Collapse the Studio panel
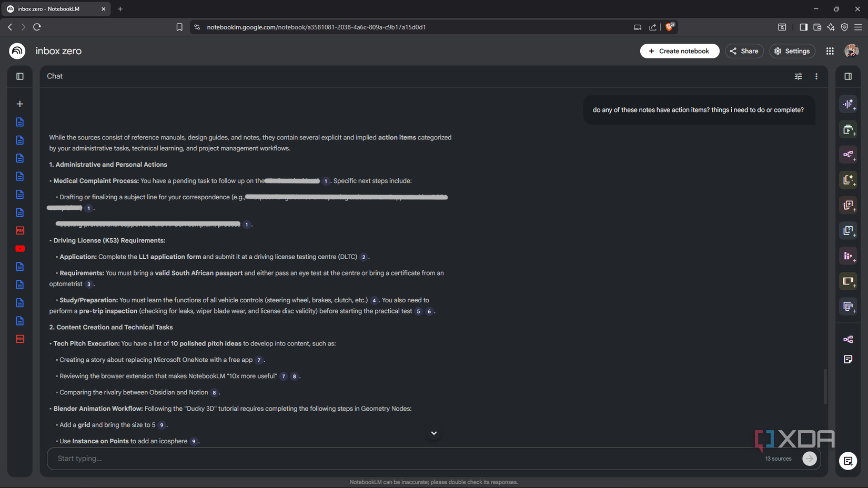868x488 pixels. pyautogui.click(x=847, y=76)
